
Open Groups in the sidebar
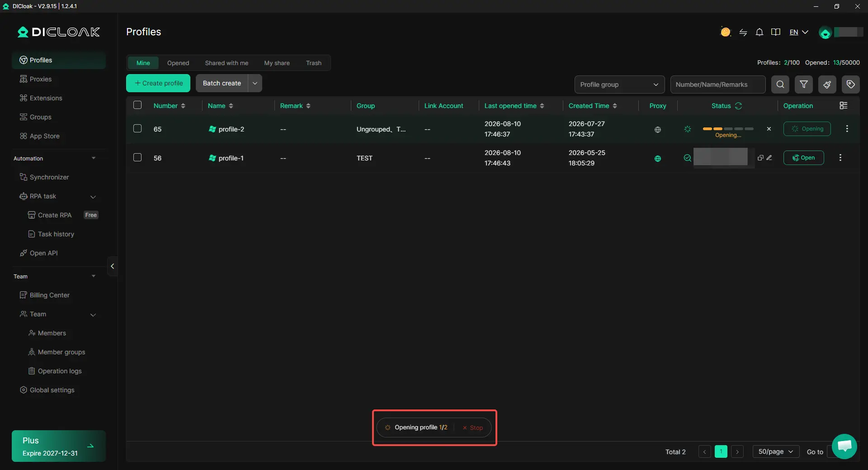point(58,117)
